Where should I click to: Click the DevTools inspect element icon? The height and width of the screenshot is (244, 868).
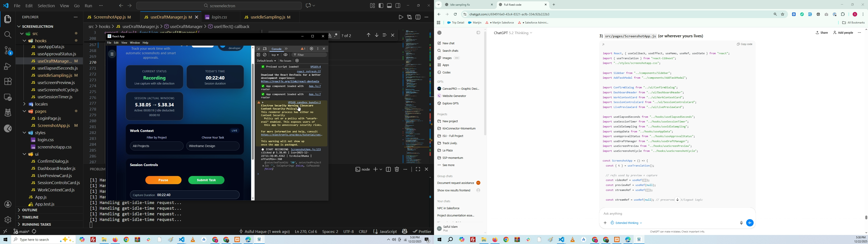pyautogui.click(x=258, y=49)
